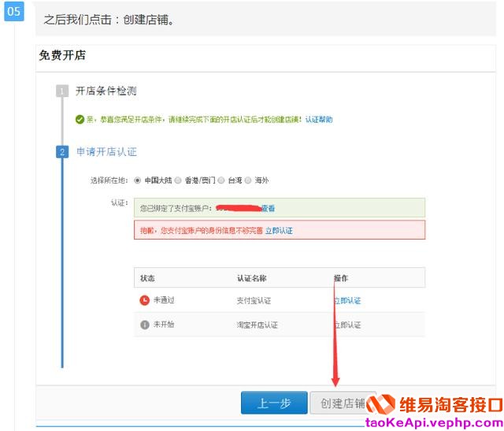Click step 2 heading 申请开店认证
The image size is (504, 431).
(106, 151)
